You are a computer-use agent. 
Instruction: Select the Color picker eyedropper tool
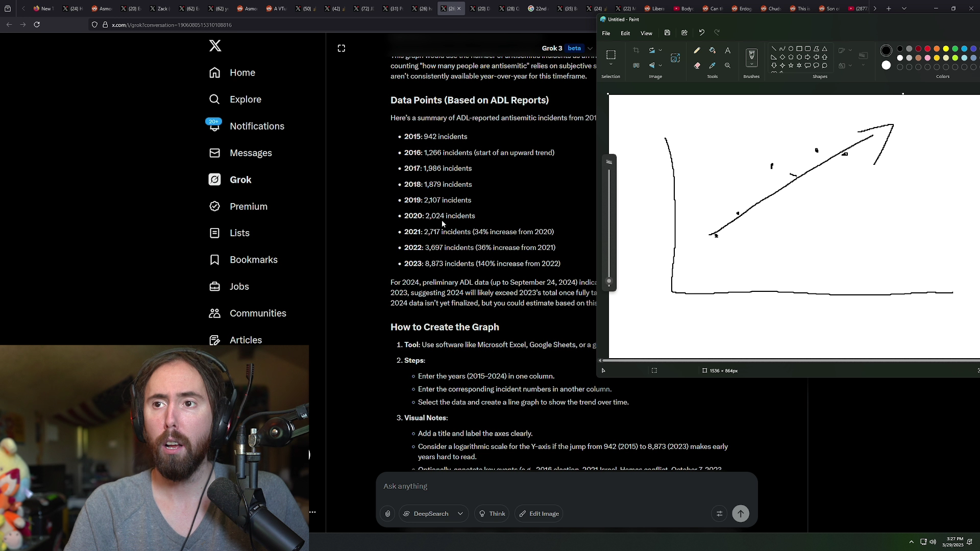(x=713, y=65)
